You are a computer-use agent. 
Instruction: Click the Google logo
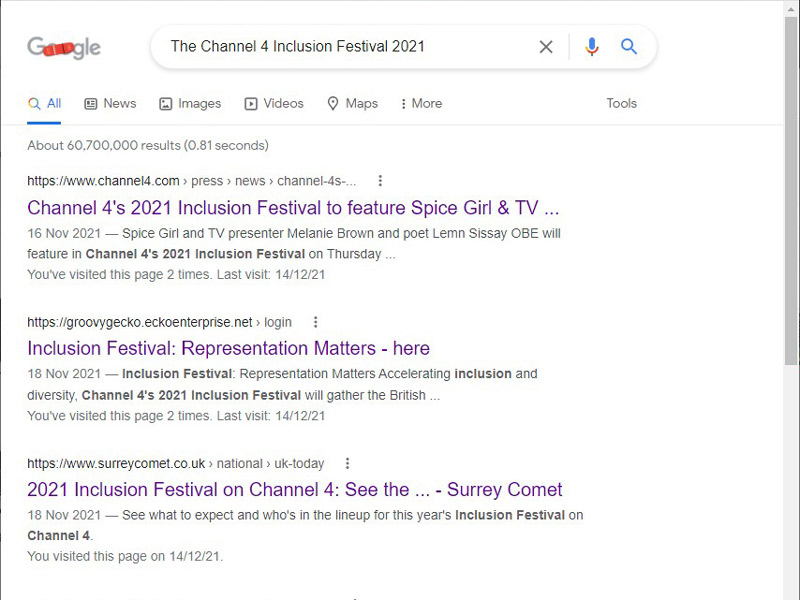[x=64, y=48]
